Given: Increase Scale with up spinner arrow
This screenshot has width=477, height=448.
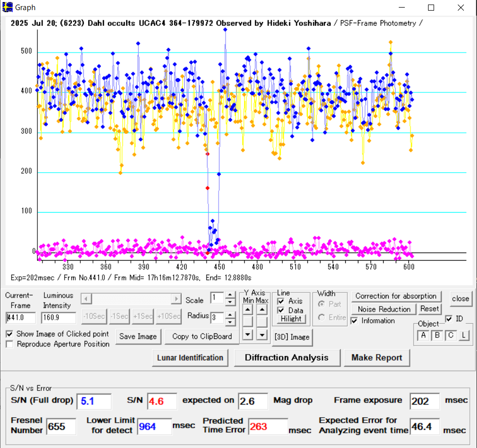Looking at the screenshot, I should tap(230, 295).
